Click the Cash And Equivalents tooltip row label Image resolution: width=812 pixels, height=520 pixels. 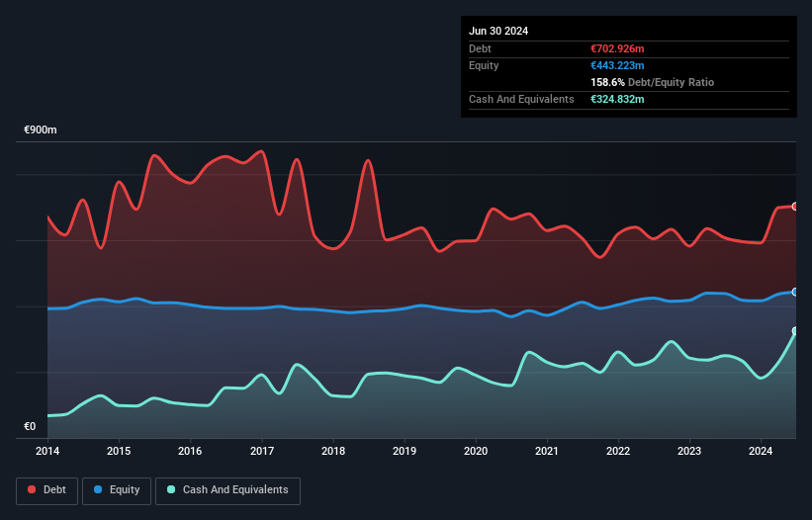(521, 99)
